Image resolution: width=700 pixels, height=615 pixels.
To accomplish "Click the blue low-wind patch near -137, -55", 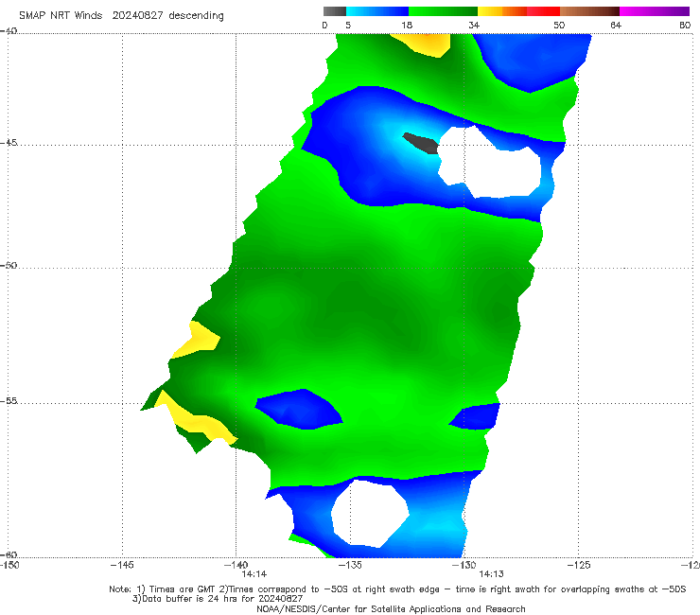I will [298, 410].
